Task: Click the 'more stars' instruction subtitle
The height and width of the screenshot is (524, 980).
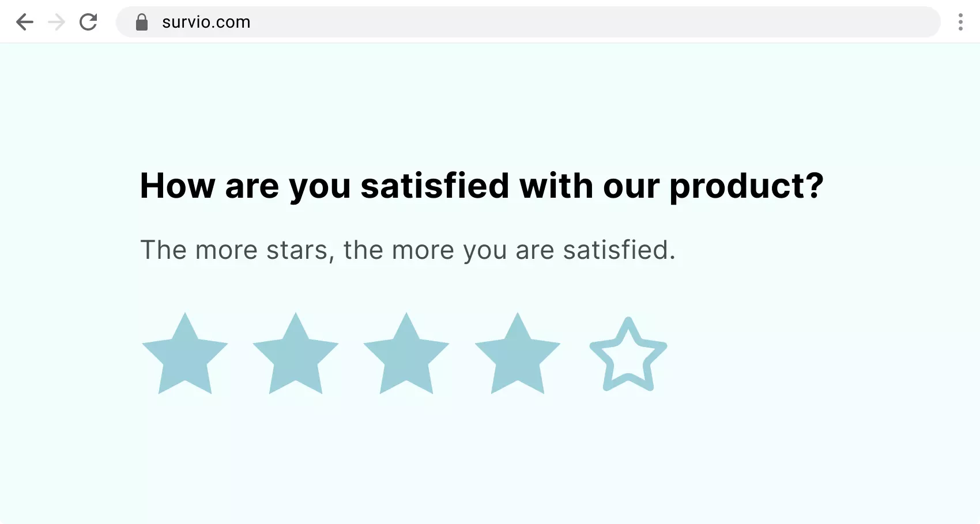Action: click(408, 250)
